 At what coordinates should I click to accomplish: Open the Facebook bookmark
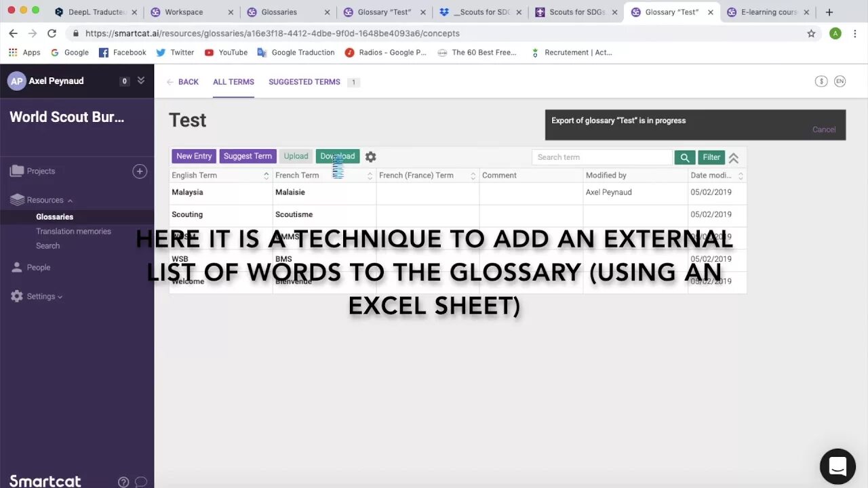click(x=123, y=52)
